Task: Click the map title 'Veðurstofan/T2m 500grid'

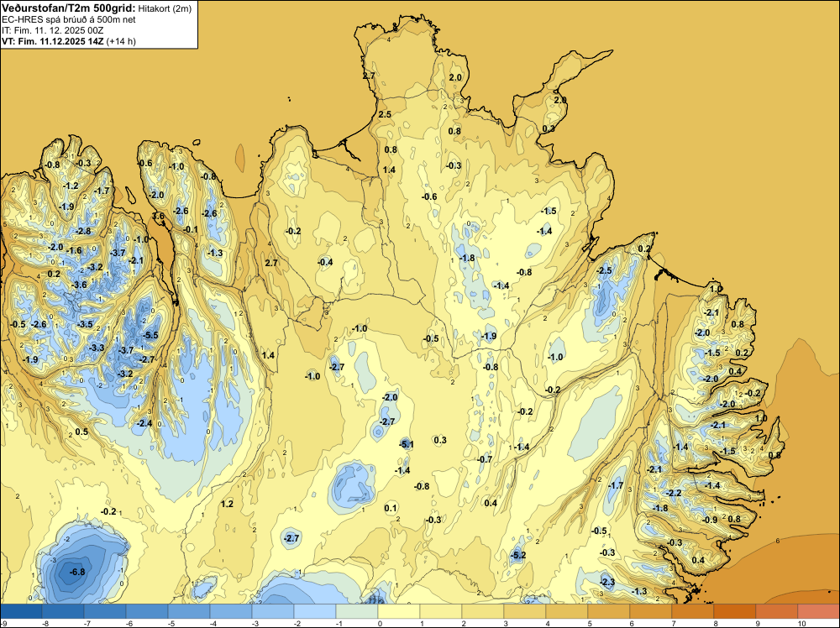Action: [x=69, y=8]
